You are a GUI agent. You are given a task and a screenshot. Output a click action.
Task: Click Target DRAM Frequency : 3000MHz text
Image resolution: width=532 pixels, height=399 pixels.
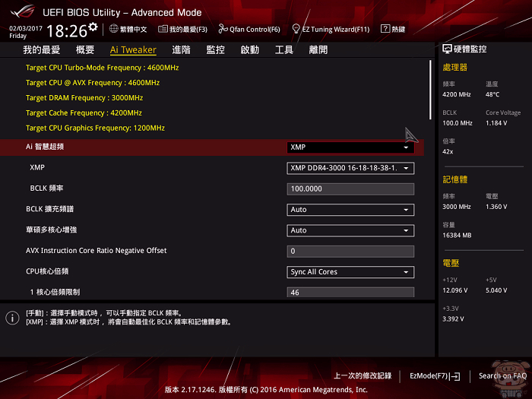[x=84, y=98]
